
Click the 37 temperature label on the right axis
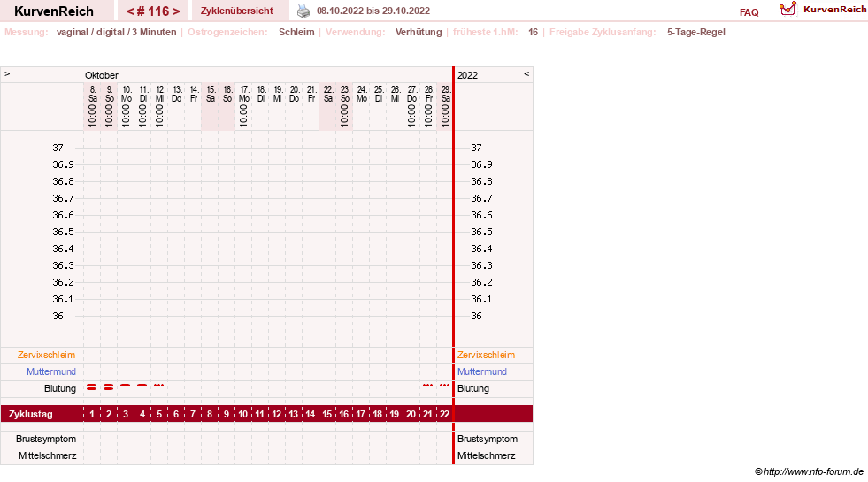point(476,148)
